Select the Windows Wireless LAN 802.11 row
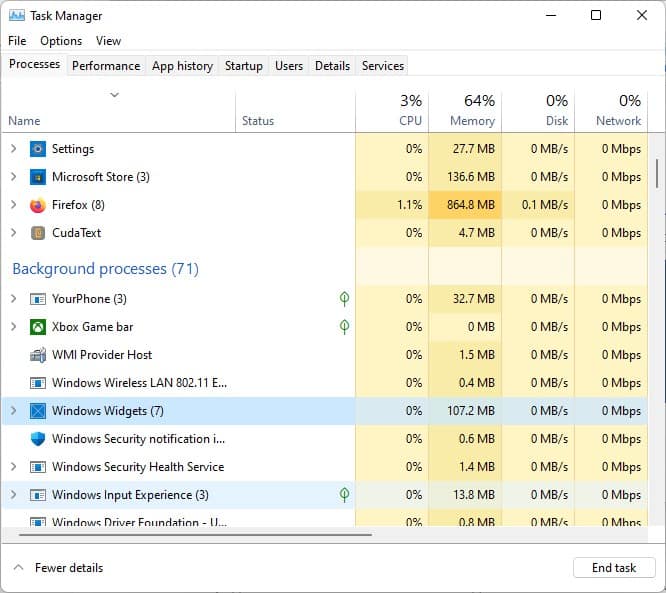Image resolution: width=666 pixels, height=593 pixels. (325, 383)
